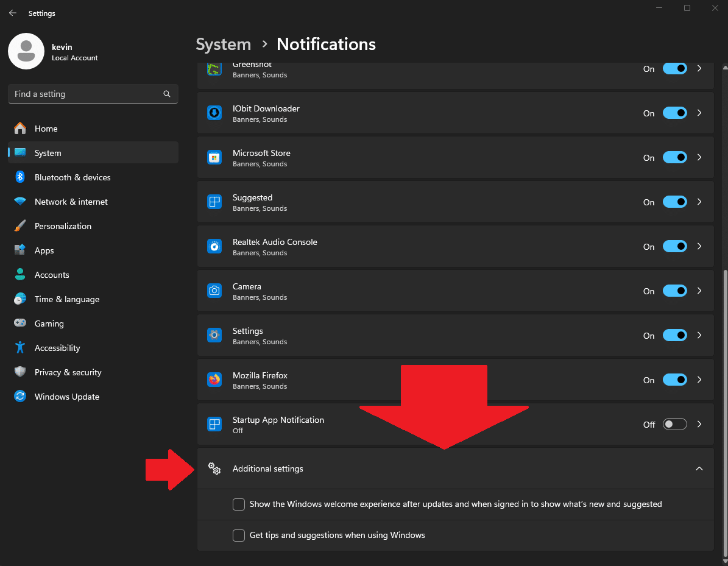Switch off Microsoft Store notifications

[674, 157]
